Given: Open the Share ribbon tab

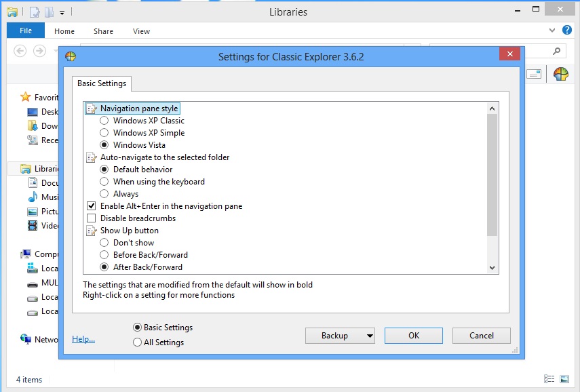Looking at the screenshot, I should 103,31.
